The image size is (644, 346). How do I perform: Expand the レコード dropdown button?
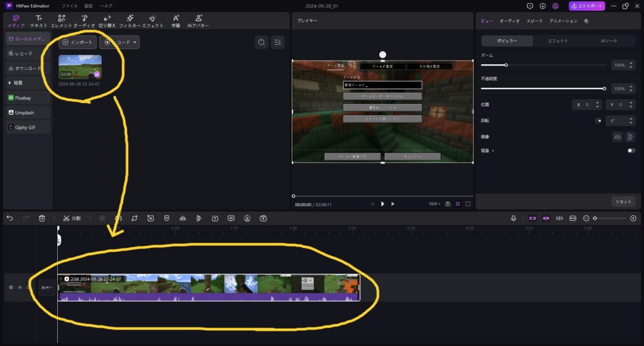[119, 42]
